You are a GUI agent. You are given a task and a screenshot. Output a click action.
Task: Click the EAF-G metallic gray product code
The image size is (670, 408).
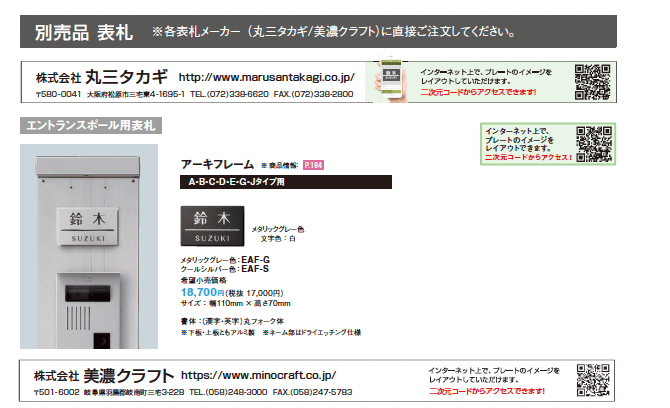[x=257, y=260]
